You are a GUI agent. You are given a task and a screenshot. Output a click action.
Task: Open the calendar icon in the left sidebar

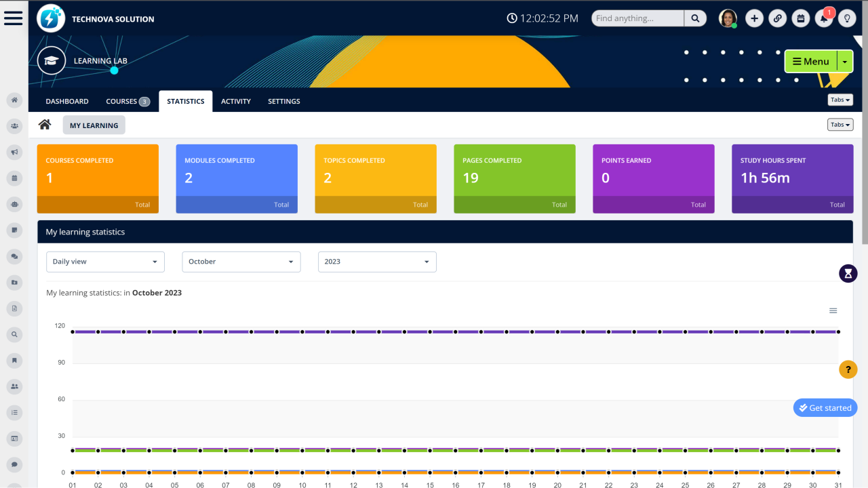click(14, 178)
